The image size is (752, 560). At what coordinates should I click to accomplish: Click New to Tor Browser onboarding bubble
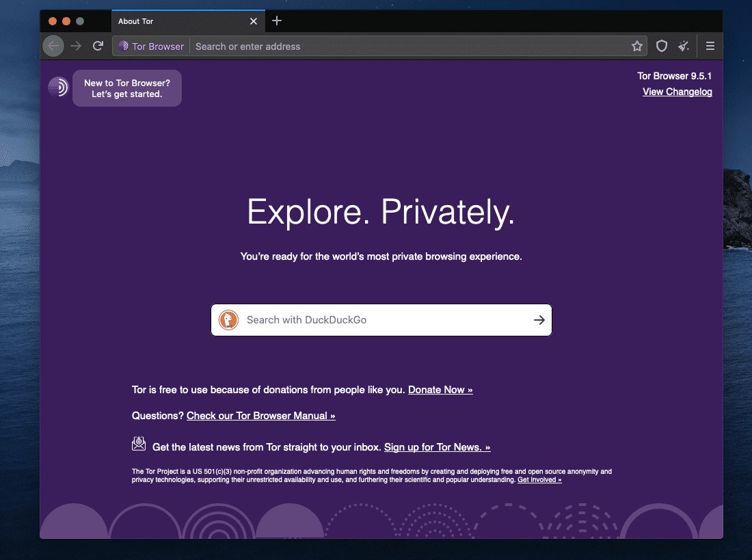[x=127, y=88]
